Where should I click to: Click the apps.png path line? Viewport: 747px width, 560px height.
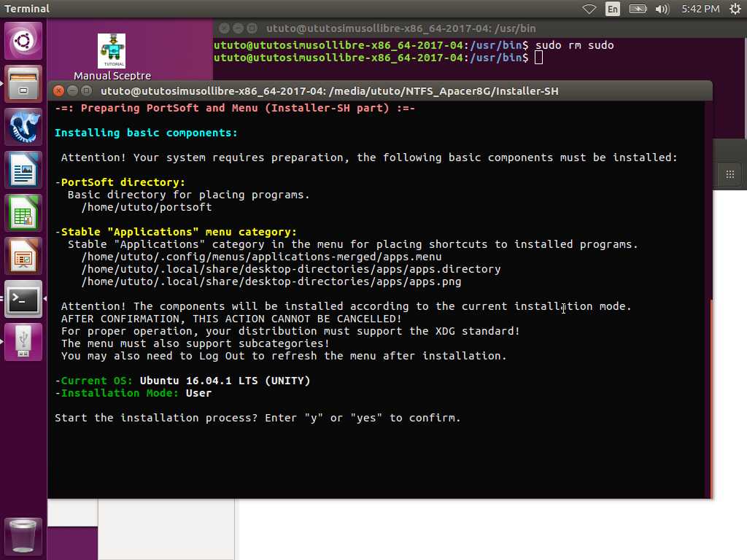point(271,281)
